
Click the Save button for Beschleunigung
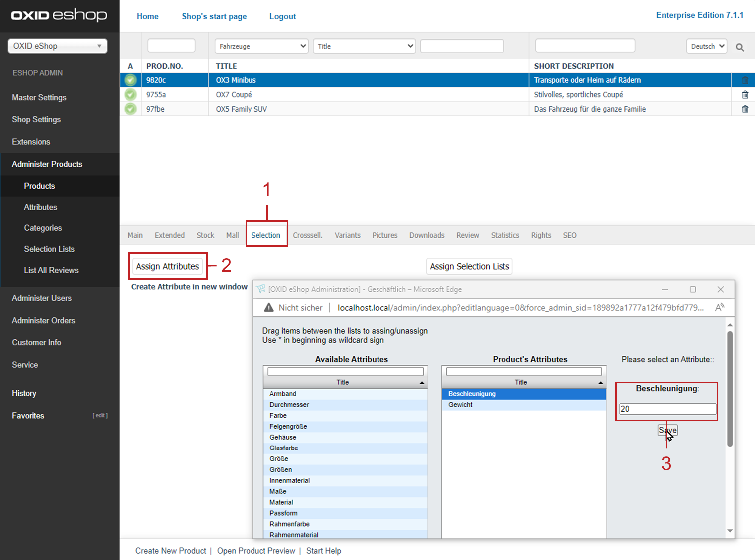(668, 430)
